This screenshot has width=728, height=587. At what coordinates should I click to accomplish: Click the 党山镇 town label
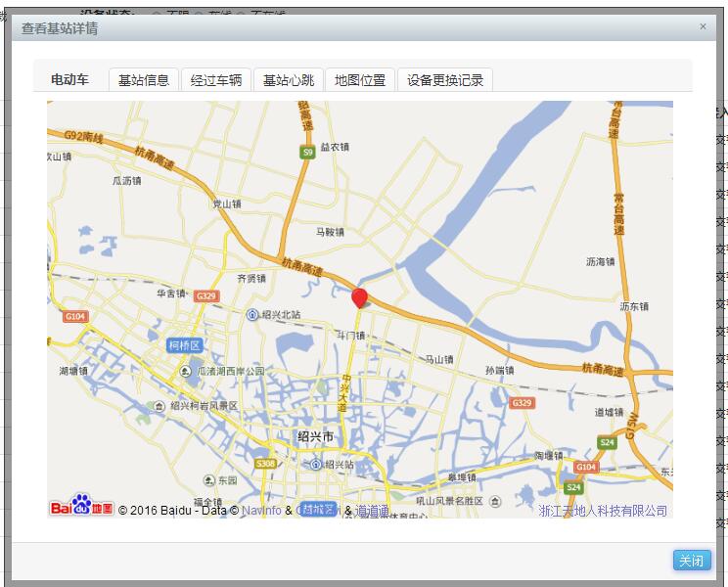pos(227,203)
